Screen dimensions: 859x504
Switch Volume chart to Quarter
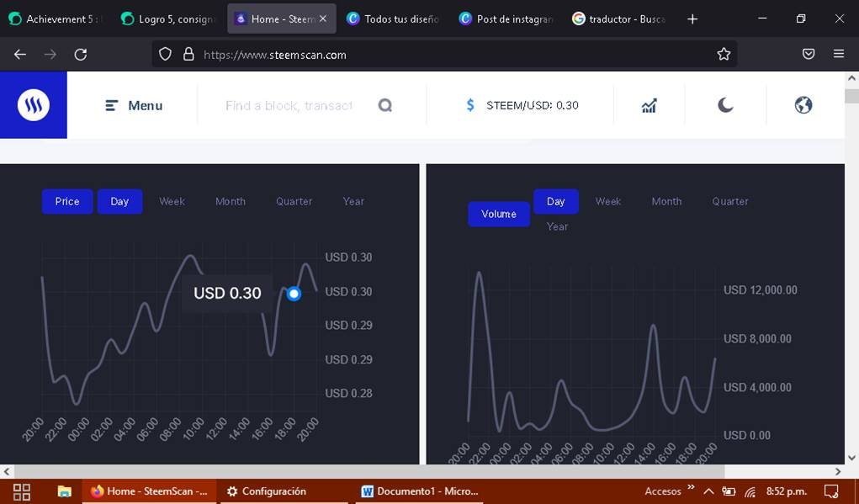point(730,202)
